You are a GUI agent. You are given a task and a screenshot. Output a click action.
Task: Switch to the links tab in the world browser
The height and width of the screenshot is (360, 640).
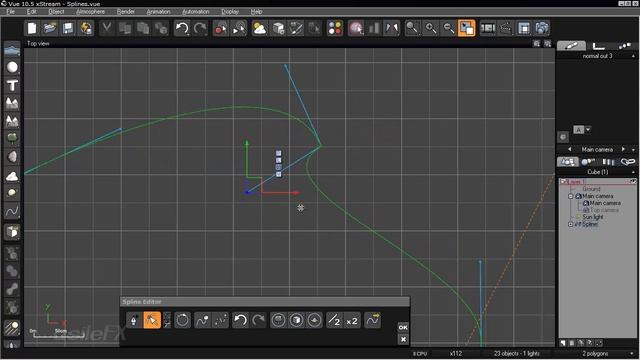[x=628, y=162]
